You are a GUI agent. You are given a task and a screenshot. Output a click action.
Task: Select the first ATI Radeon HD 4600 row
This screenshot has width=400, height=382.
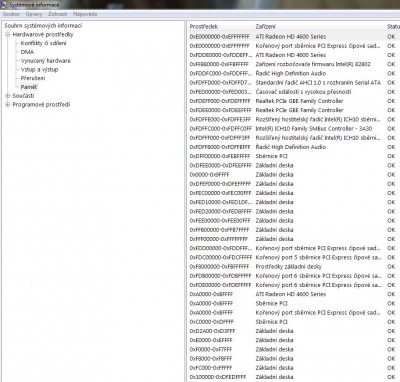294,37
